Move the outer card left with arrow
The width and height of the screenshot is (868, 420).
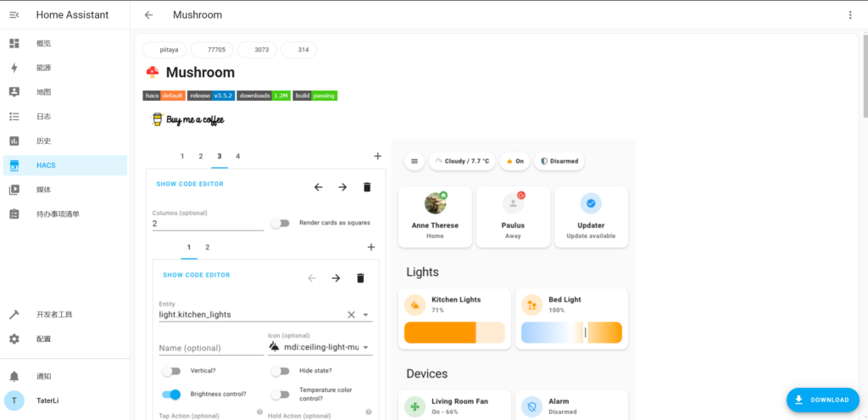tap(319, 187)
